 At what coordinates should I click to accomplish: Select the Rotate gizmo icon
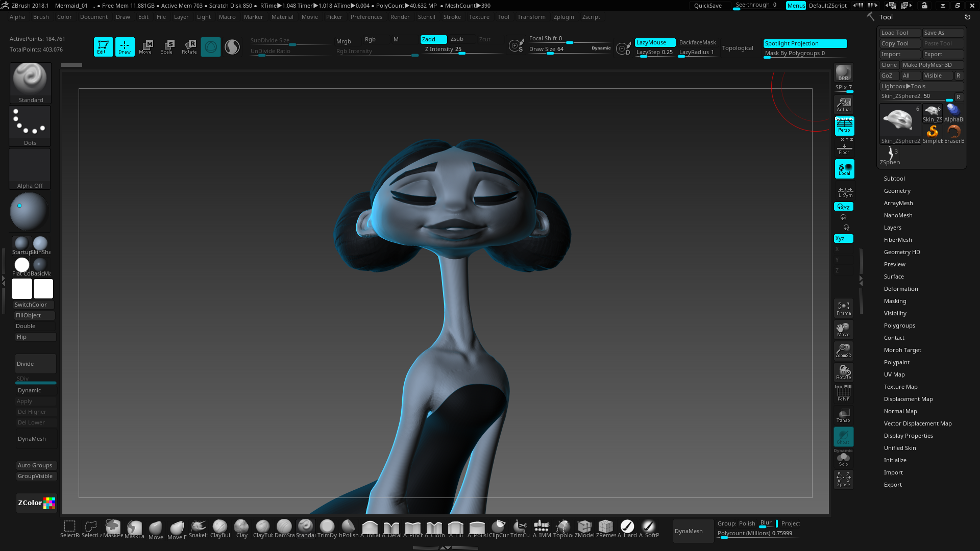[x=189, y=47]
